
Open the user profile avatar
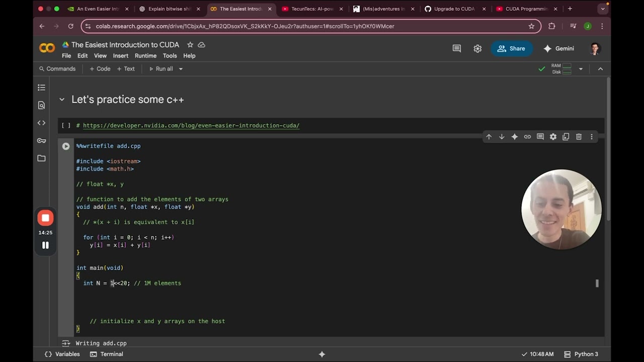pyautogui.click(x=595, y=49)
